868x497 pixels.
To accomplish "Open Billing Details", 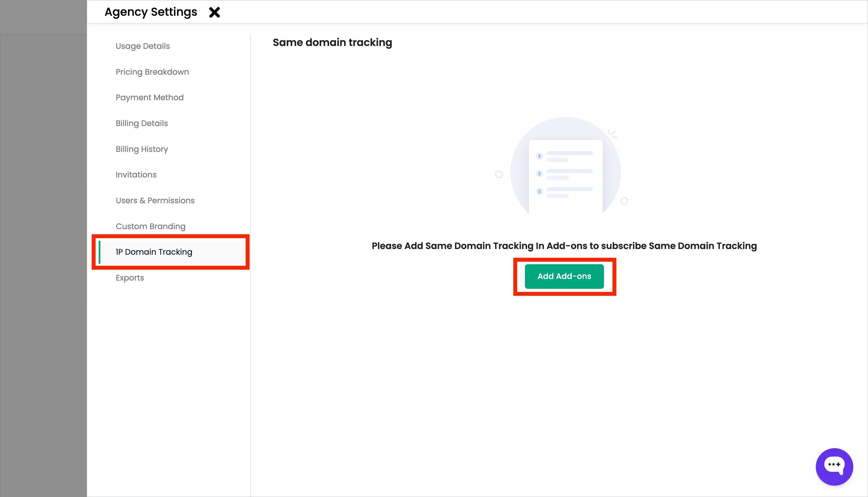I will [x=142, y=123].
